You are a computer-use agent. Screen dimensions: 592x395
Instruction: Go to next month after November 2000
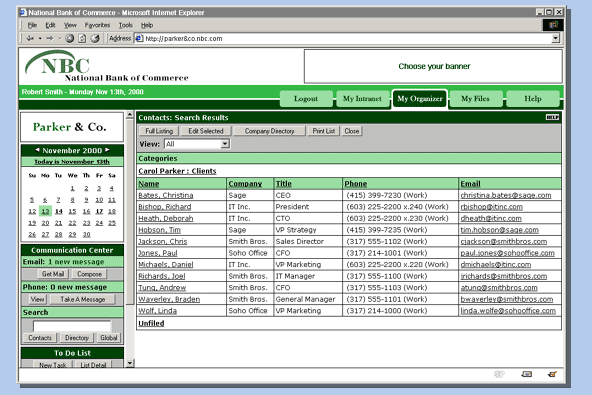coord(107,150)
